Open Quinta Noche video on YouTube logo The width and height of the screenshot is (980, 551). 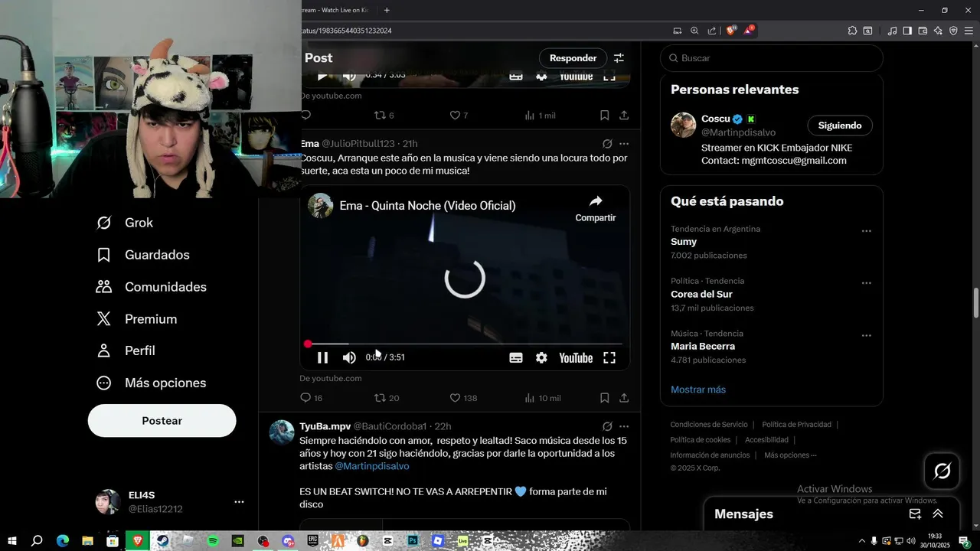[576, 357]
